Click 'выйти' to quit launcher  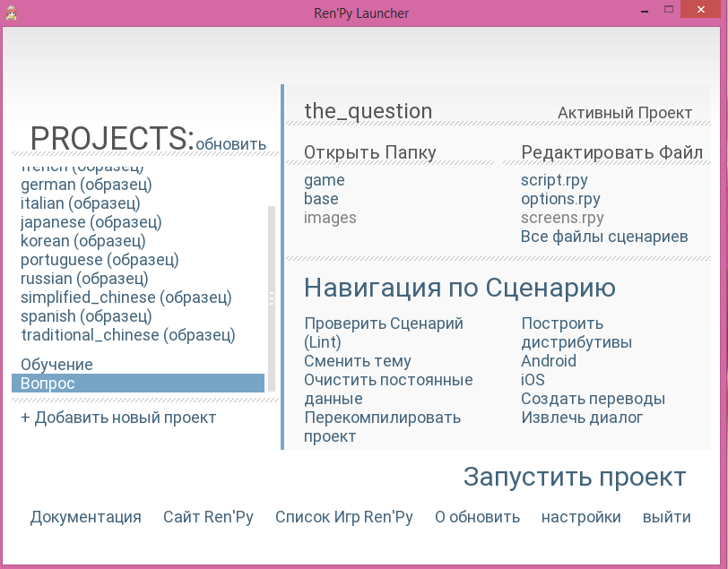667,517
